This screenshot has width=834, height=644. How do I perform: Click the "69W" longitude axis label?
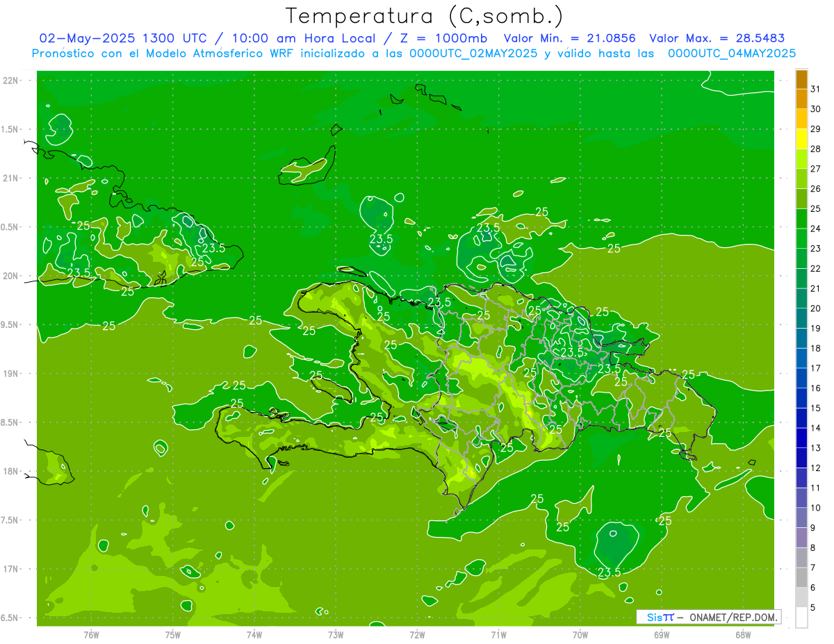coord(661,634)
